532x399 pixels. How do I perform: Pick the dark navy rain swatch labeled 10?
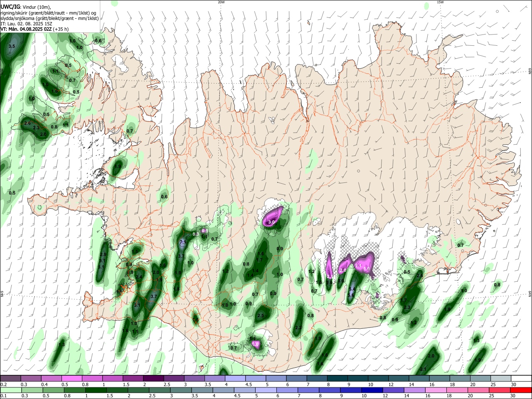pos(372,390)
